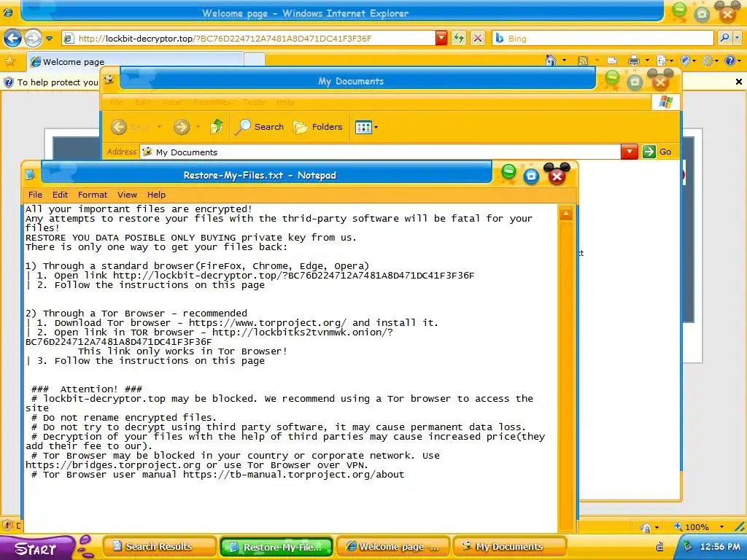Open a new blank tab in IE
The image size is (747, 560).
coord(255,60)
